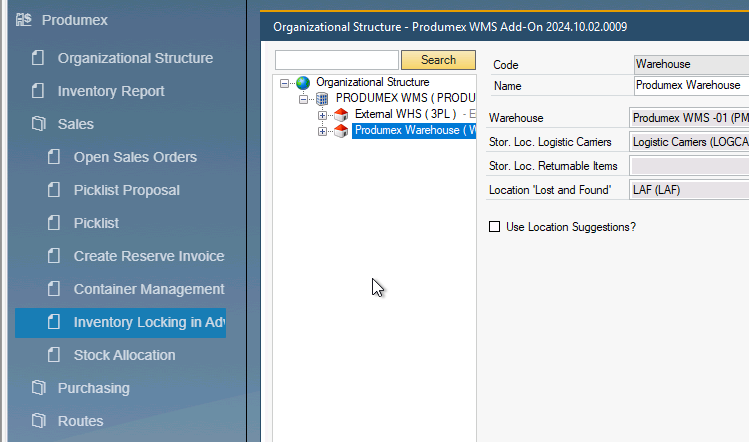Click the Container Management document icon

54,289
